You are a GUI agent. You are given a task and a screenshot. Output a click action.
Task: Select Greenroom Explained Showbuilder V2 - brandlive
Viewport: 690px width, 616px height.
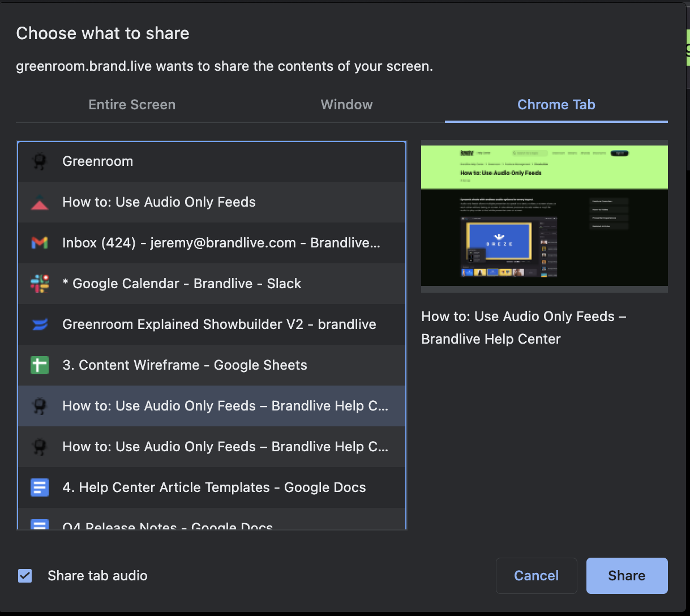click(x=212, y=324)
